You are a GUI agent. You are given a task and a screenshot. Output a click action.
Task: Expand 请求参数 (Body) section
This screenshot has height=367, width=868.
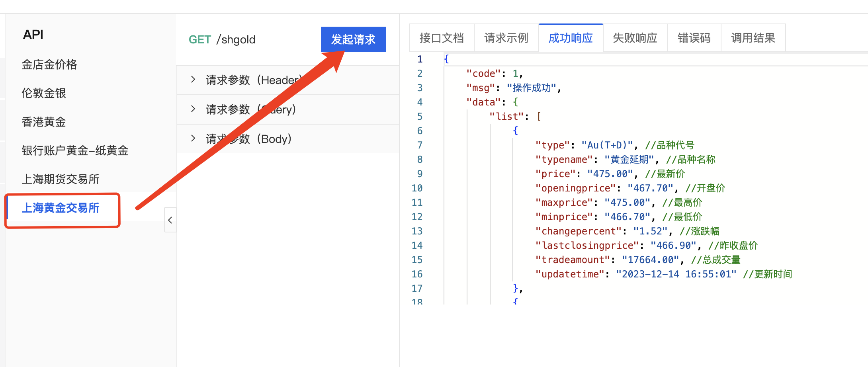[x=287, y=139]
